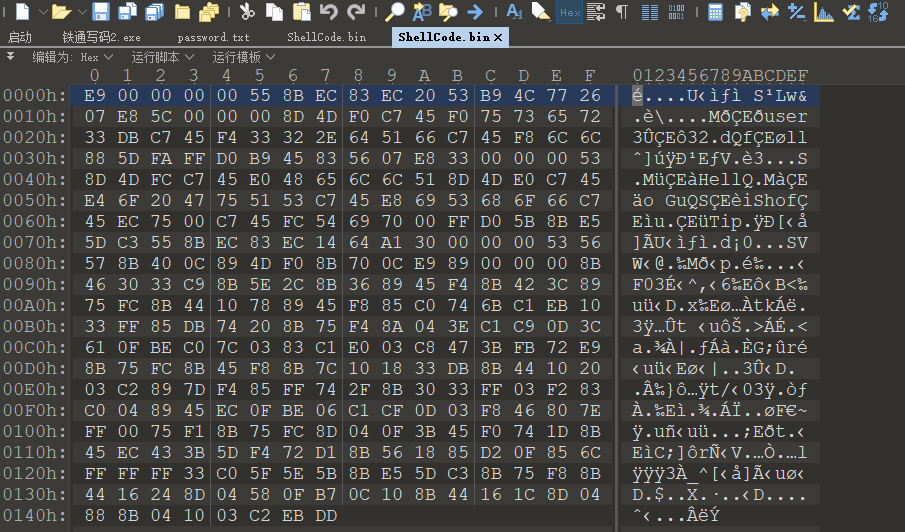This screenshot has height=532, width=905.
Task: Click row address 00F0h:
Action: [x=35, y=410]
